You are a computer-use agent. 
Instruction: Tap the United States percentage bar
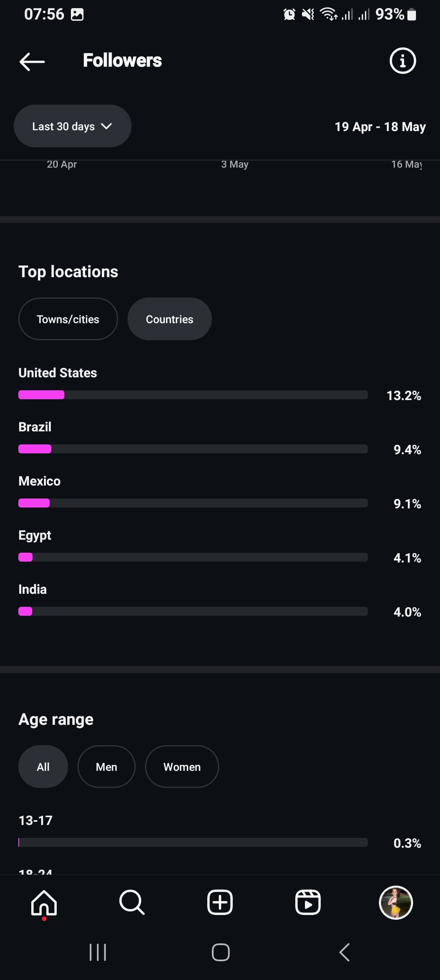click(193, 395)
